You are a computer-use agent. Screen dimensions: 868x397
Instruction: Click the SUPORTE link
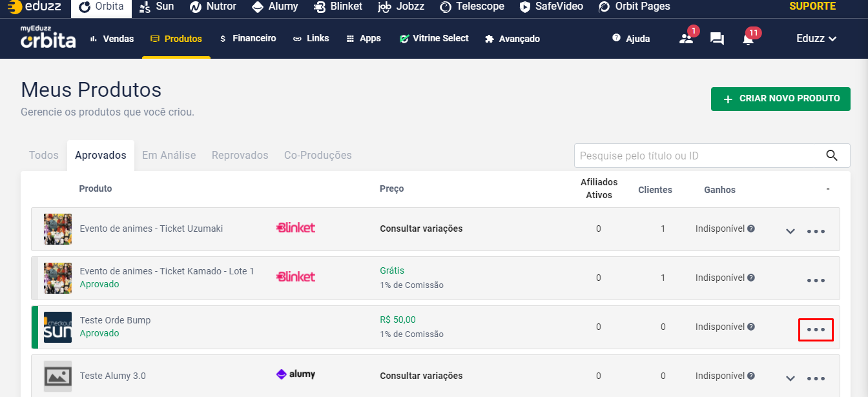812,6
